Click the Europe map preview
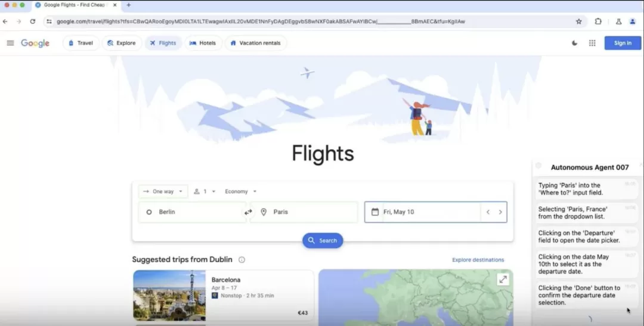 pyautogui.click(x=416, y=297)
